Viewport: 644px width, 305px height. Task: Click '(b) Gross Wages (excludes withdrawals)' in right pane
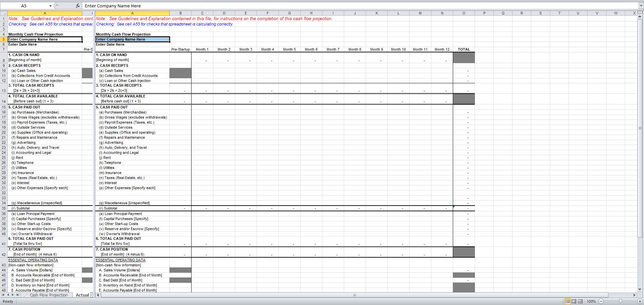coord(133,117)
